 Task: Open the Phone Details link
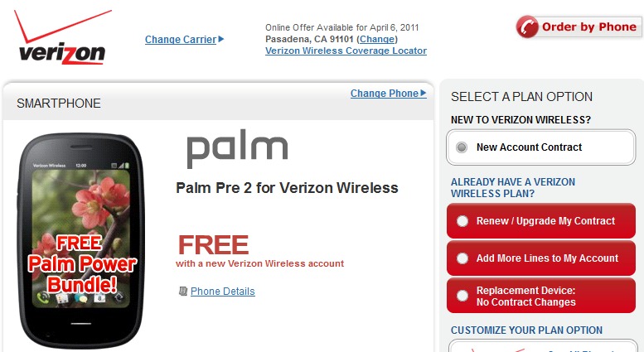222,292
